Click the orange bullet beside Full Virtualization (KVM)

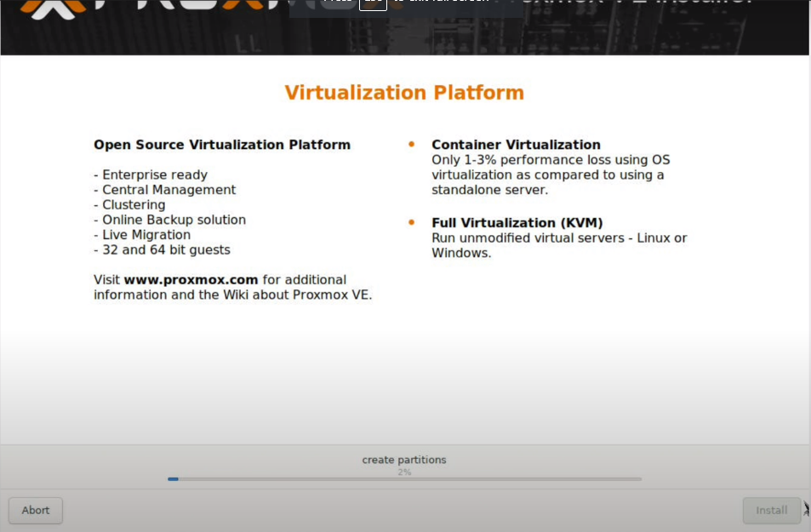[412, 222]
